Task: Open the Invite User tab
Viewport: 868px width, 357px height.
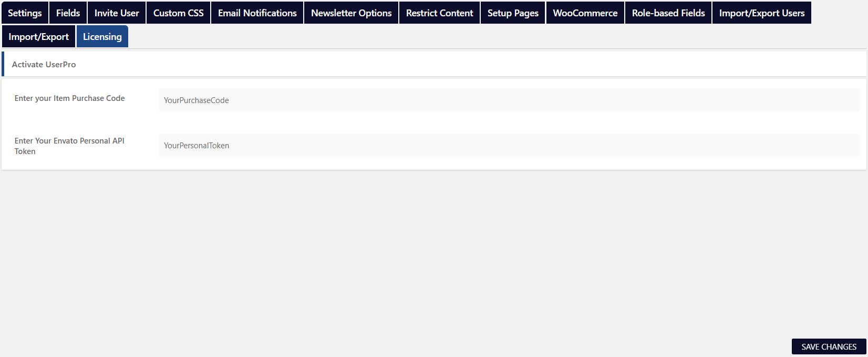Action: (x=117, y=13)
